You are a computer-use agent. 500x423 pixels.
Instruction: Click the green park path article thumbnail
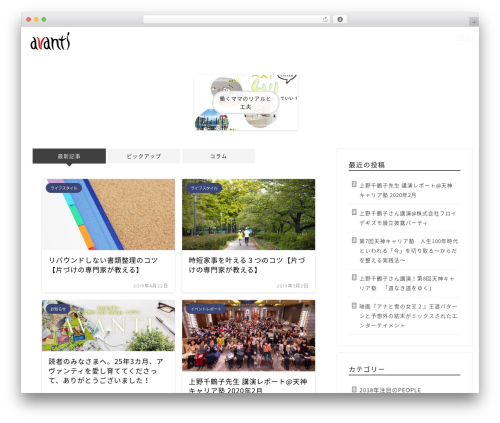point(249,214)
